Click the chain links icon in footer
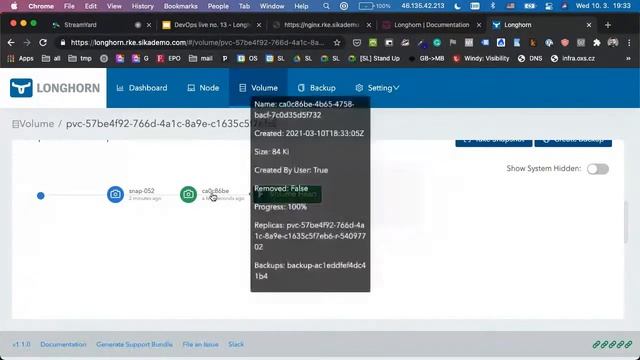Screen dimensions: 640x360 (x=612, y=344)
